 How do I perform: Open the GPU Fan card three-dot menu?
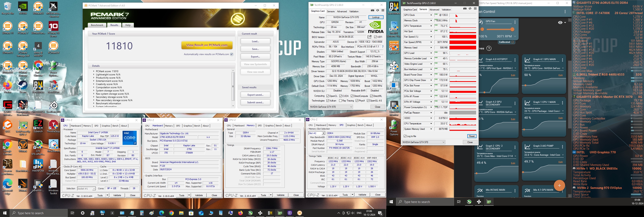point(515,22)
